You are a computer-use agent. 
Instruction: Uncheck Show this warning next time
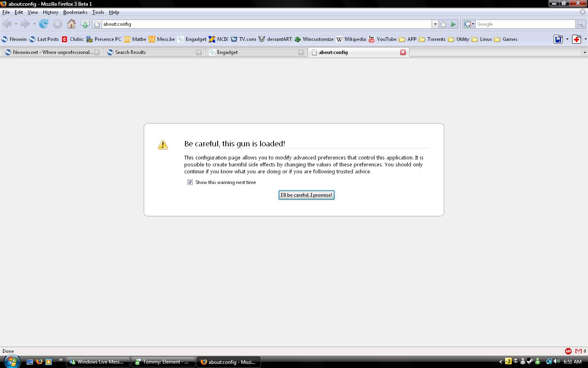tap(190, 182)
